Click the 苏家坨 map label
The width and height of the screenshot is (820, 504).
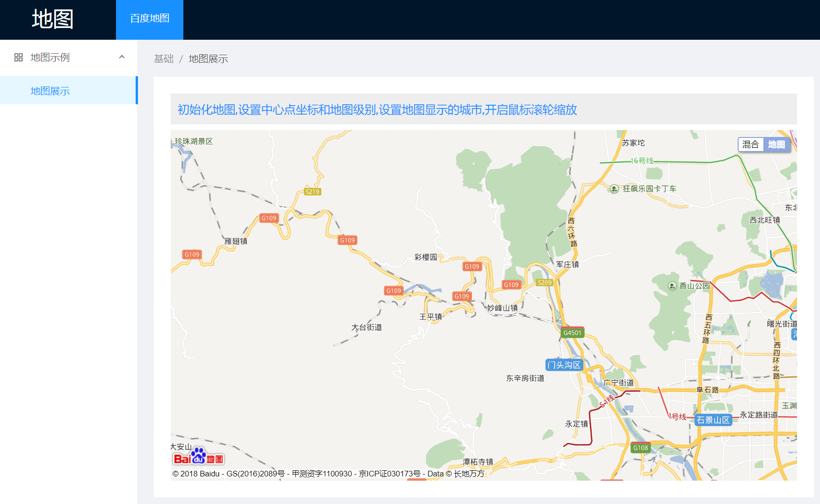[633, 143]
